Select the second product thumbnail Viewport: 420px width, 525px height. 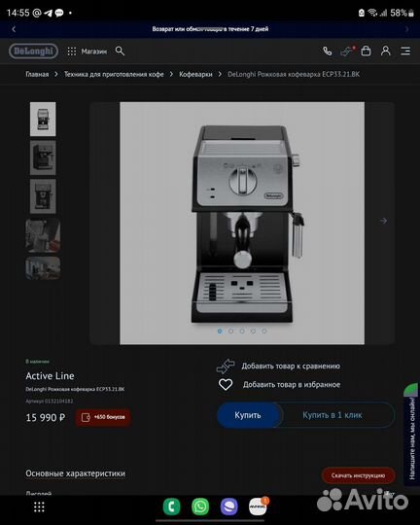(43, 157)
